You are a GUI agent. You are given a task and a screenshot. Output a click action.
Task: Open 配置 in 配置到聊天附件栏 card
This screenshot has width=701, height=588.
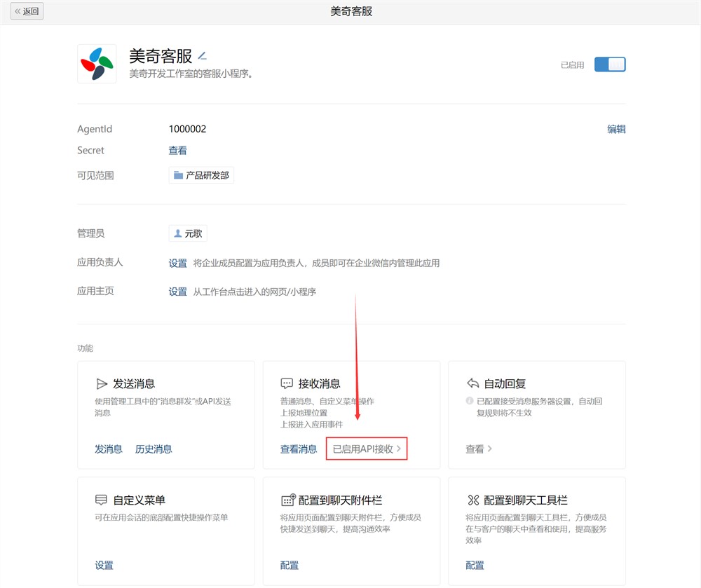[290, 565]
